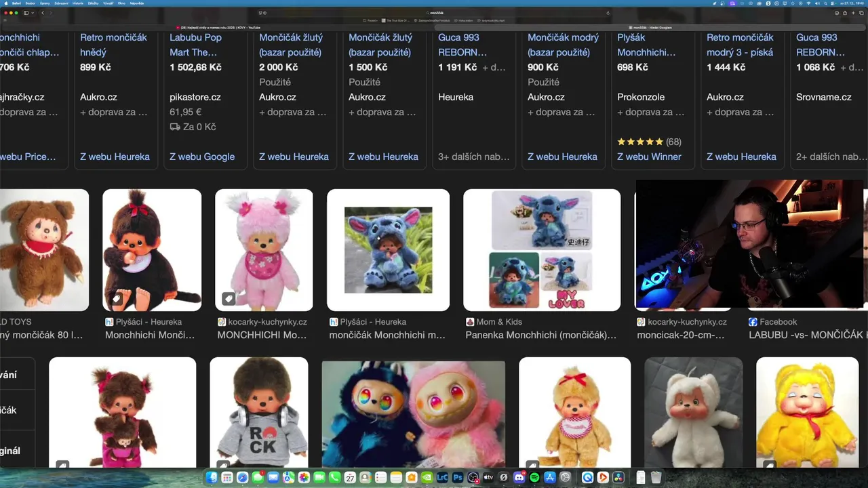Open the Retro mončičák hnědý product link
Image resolution: width=868 pixels, height=488 pixels.
point(113,45)
